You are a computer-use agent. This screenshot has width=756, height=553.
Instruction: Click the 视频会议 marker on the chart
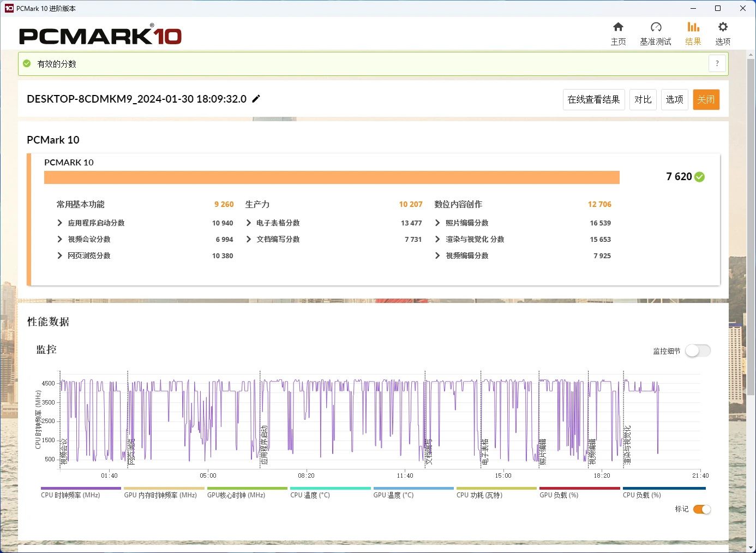tap(64, 451)
